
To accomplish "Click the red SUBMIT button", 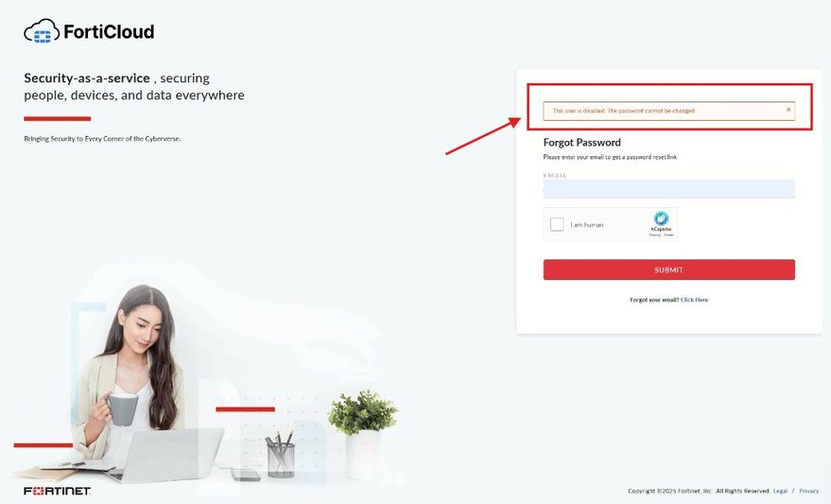I will [x=668, y=269].
